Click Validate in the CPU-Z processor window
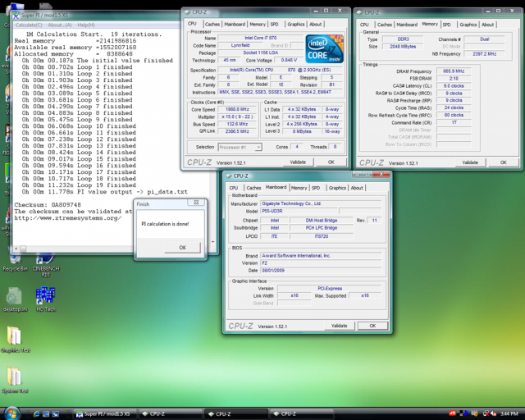The width and height of the screenshot is (525, 420). pyautogui.click(x=298, y=162)
